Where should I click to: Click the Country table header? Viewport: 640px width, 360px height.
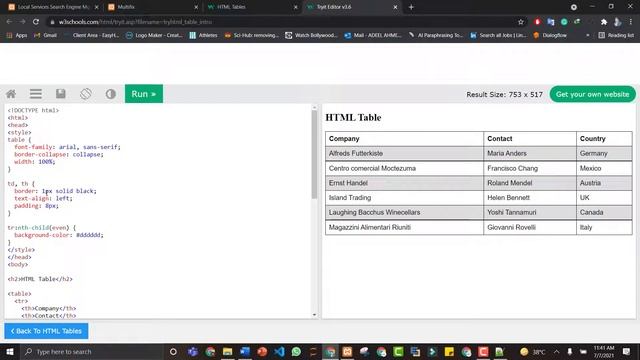tap(604, 139)
